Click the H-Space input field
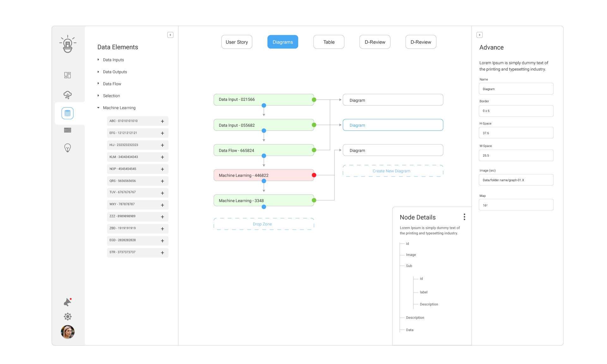607x364 pixels. pos(516,133)
